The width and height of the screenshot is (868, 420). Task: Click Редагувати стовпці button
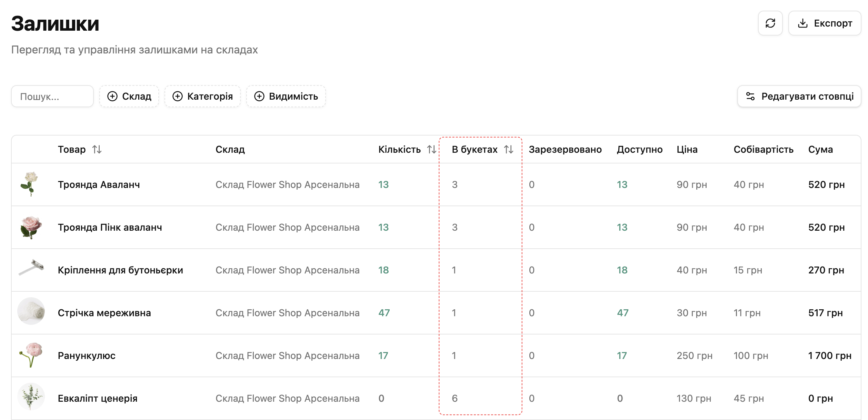799,96
